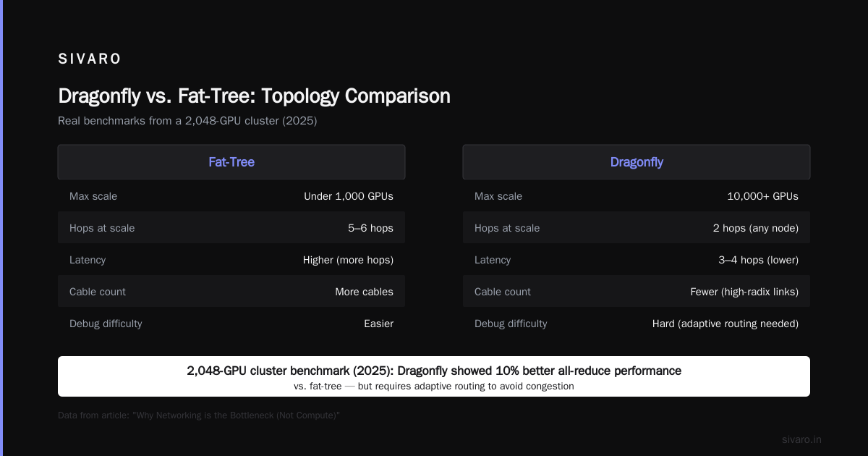Viewport: 868px width, 456px height.
Task: Click 'Debug difficulty' label in Dragonfly table
Action: click(x=511, y=324)
